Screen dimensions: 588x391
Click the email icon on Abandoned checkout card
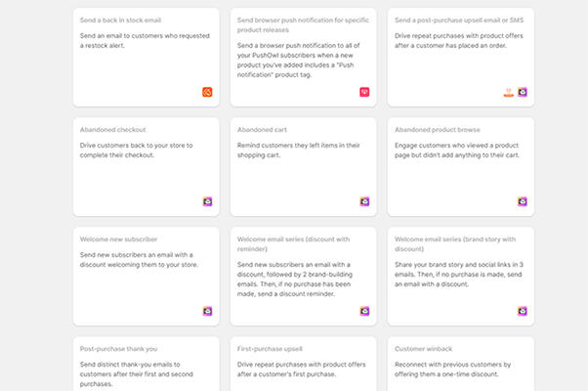207,201
